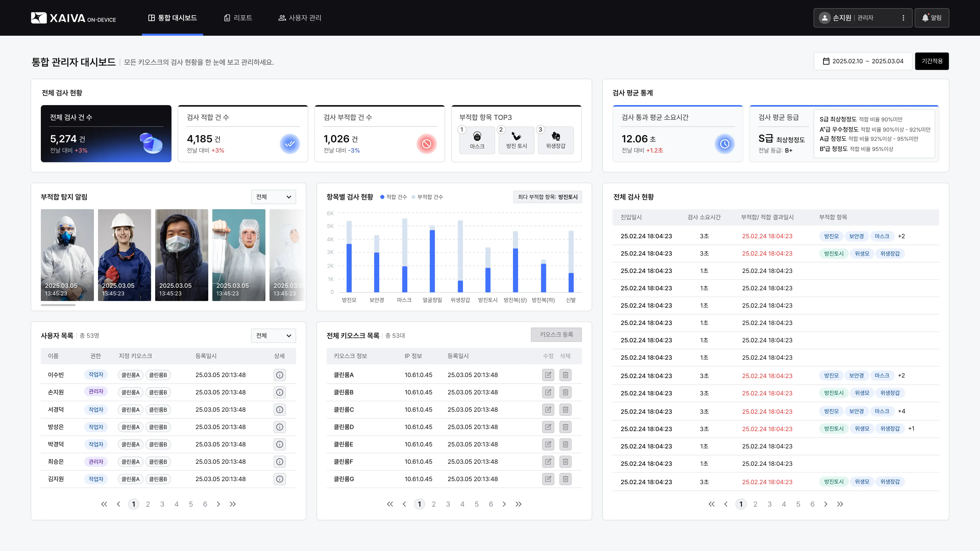This screenshot has width=980, height=551.
Task: Select page 2 in 사용자 목록 pagination
Action: [x=148, y=504]
